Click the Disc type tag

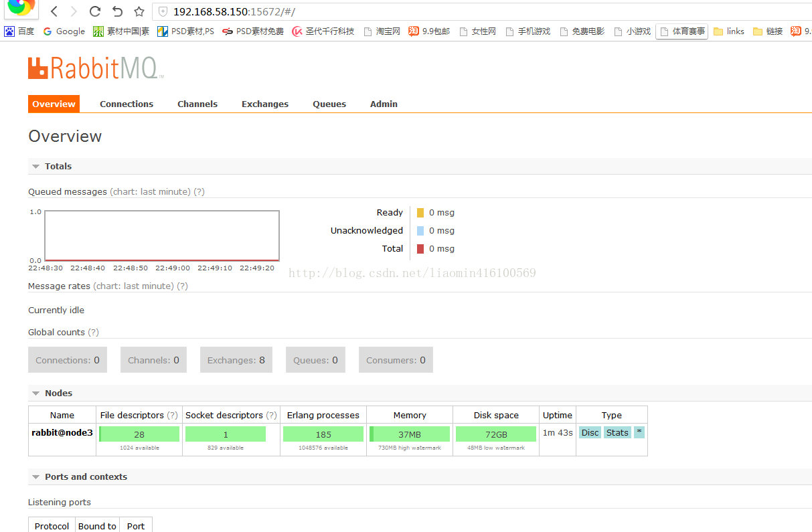[590, 432]
